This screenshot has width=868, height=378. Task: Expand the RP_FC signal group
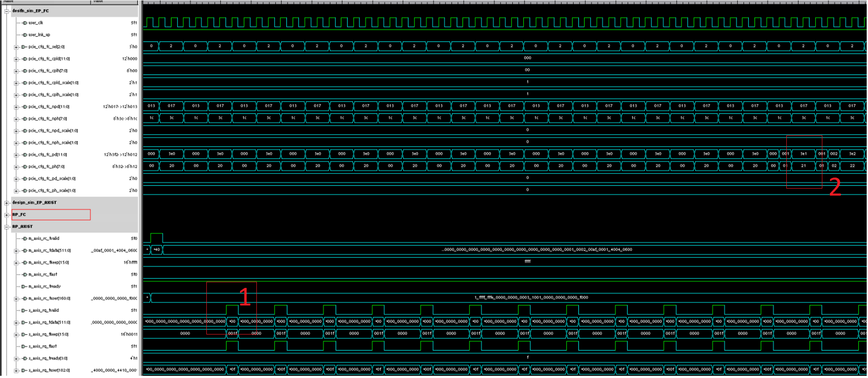7,215
